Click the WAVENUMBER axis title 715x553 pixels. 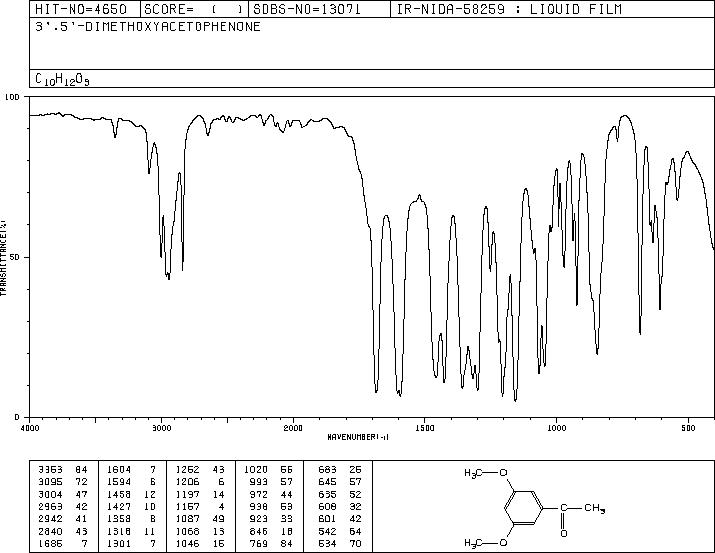[358, 437]
